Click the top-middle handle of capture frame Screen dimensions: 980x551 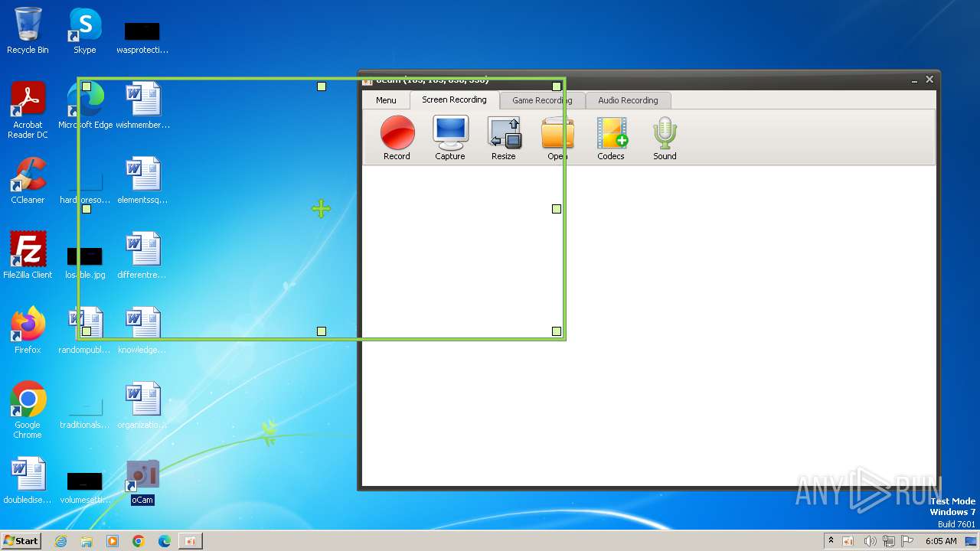click(322, 86)
